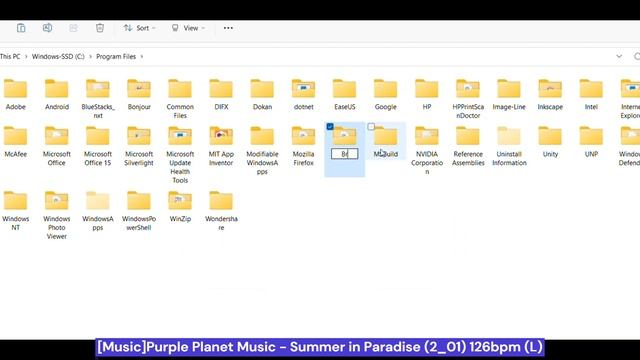640x360 pixels.
Task: Select the Reference Assemblies folder
Action: [x=468, y=146]
